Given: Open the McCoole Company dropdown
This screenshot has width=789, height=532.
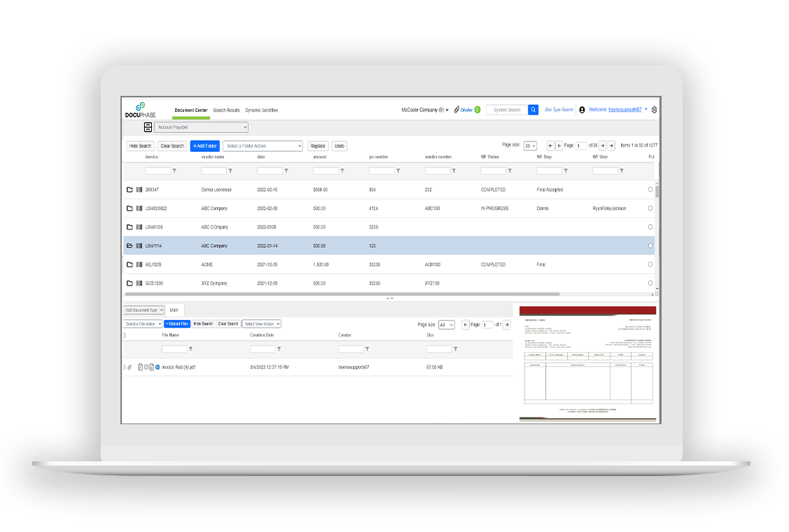Looking at the screenshot, I should (x=425, y=110).
